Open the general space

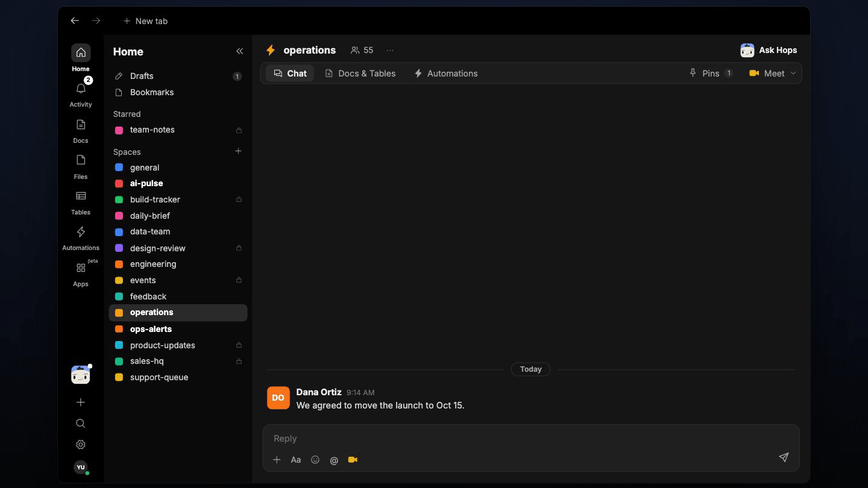click(x=178, y=167)
